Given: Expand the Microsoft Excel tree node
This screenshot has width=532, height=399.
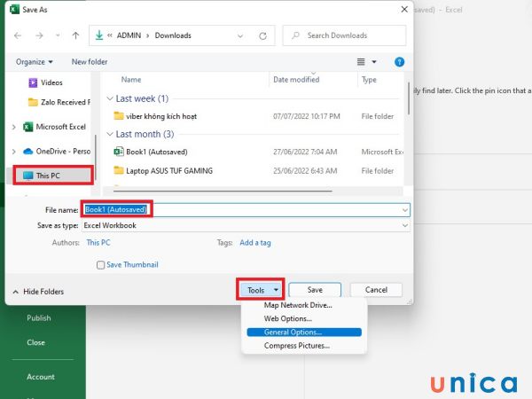Looking at the screenshot, I should [x=14, y=127].
